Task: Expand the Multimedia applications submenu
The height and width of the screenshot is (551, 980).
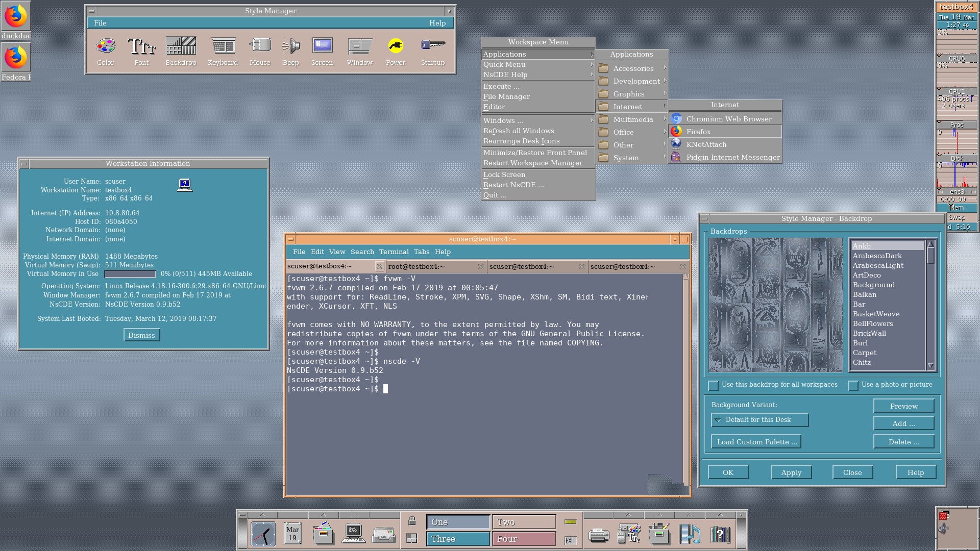Action: tap(633, 119)
